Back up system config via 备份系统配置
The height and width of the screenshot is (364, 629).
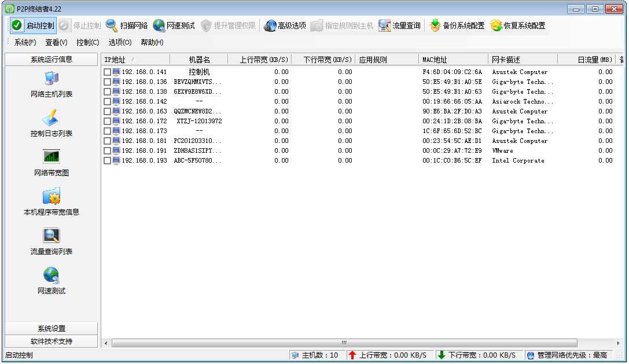(x=456, y=25)
